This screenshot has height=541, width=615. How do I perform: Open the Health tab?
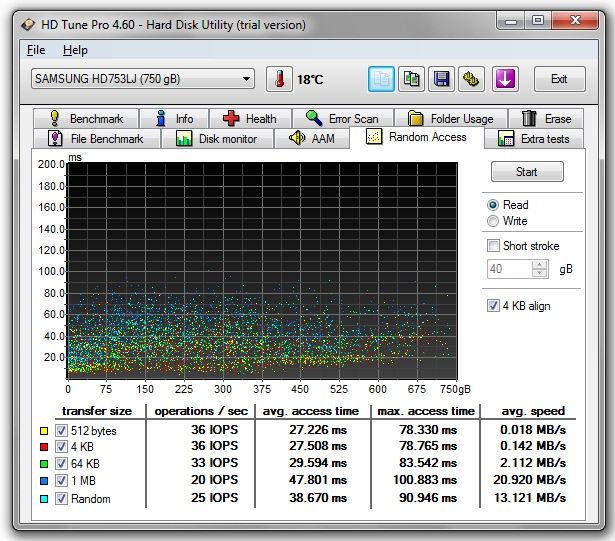[250, 118]
